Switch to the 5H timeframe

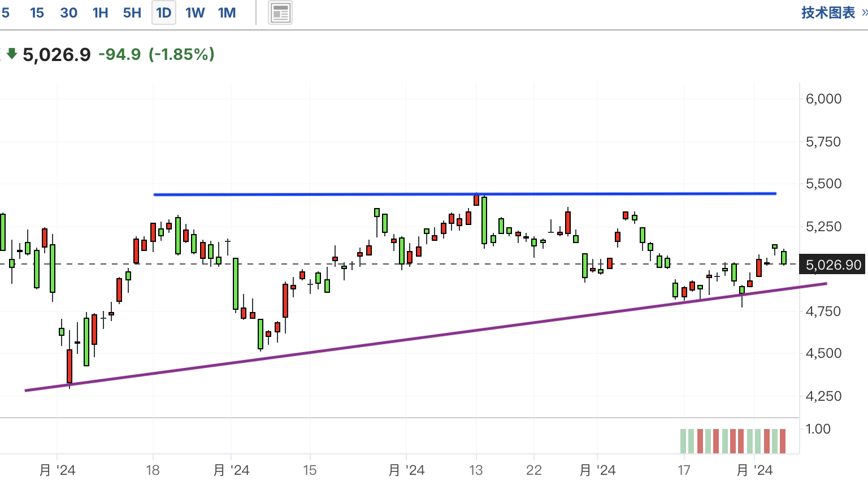coord(132,12)
